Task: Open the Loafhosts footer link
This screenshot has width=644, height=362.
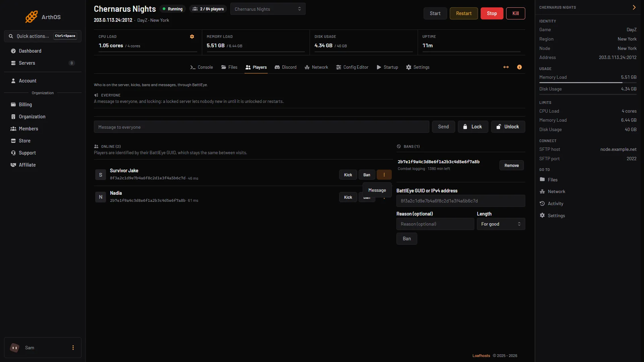Action: (481, 356)
